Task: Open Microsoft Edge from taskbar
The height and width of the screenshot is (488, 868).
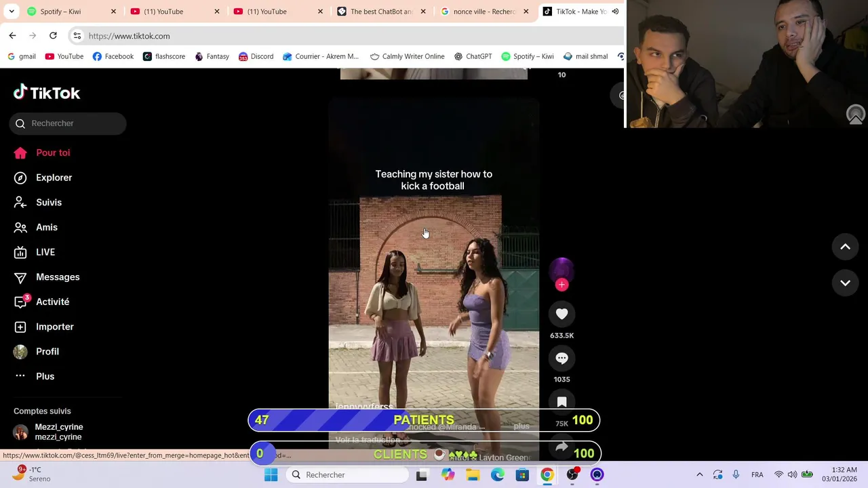Action: [x=498, y=474]
